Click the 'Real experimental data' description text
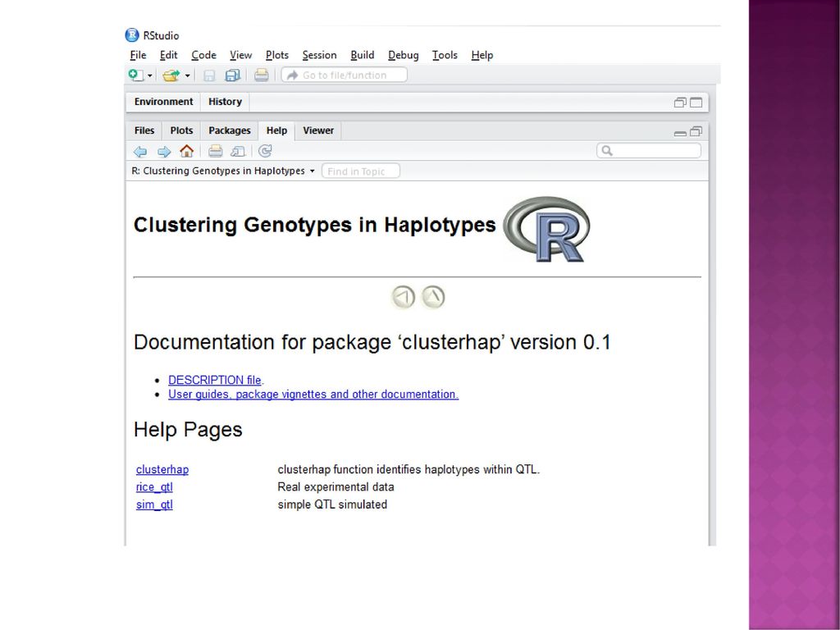 pos(336,487)
